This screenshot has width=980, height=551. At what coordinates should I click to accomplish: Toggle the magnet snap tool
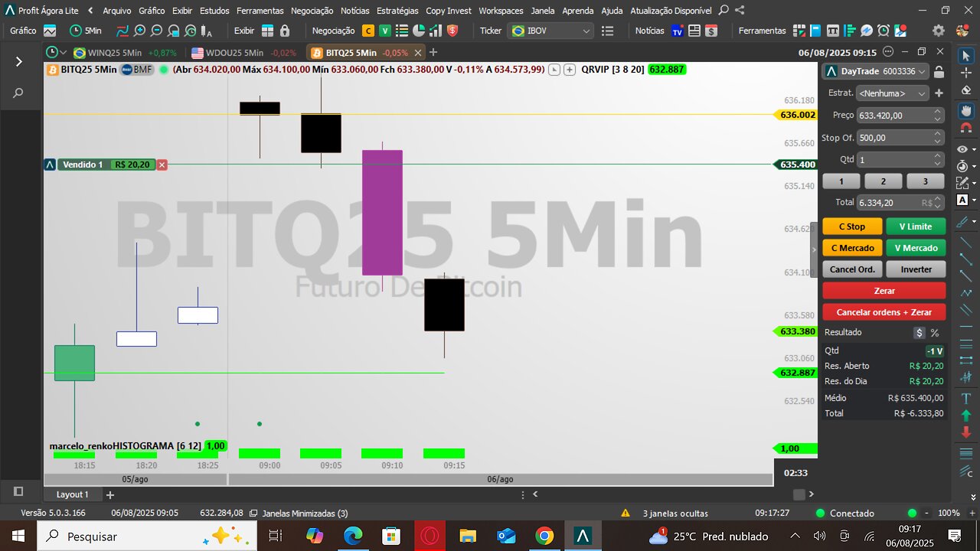coord(965,128)
